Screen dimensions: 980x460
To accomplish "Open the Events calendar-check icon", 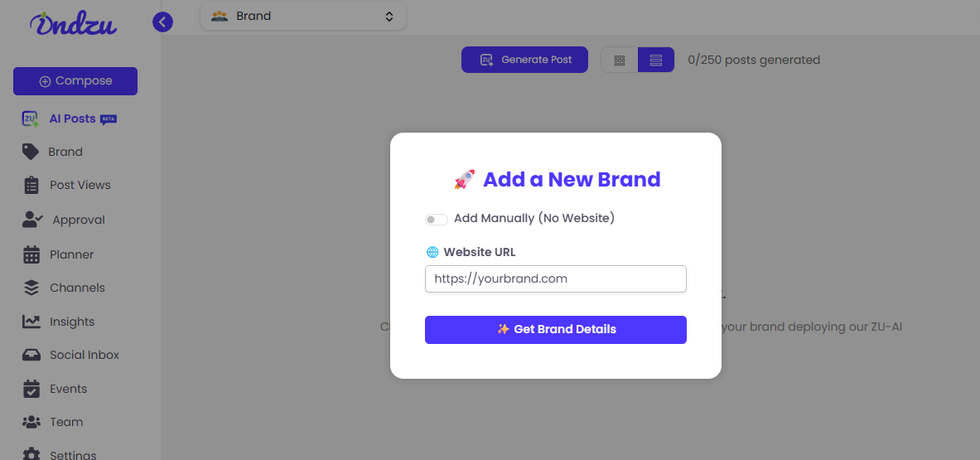I will 31,389.
